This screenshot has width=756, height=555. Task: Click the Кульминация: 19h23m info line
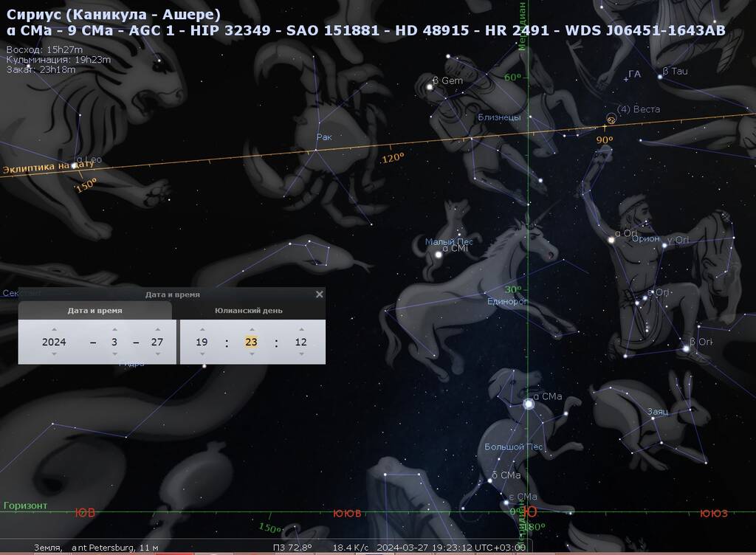click(58, 60)
